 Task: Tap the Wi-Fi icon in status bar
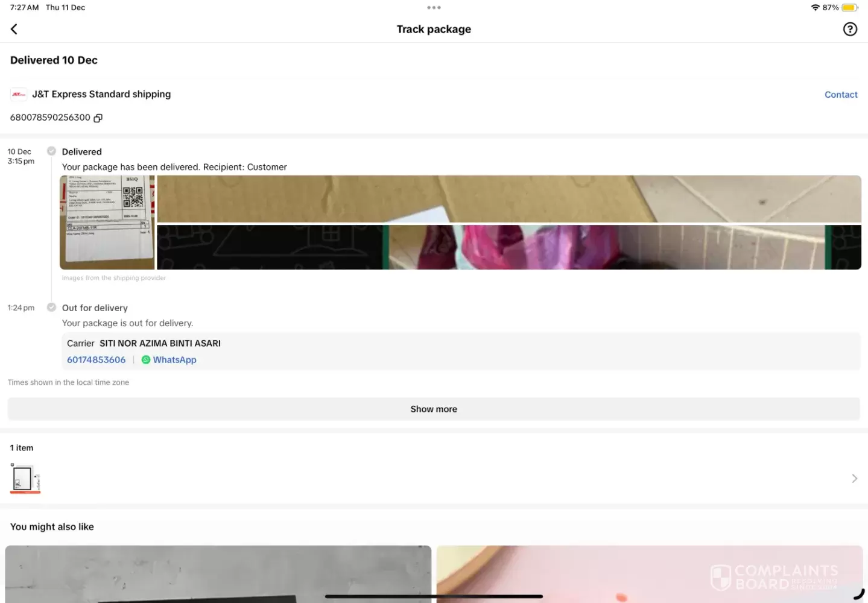pyautogui.click(x=815, y=8)
